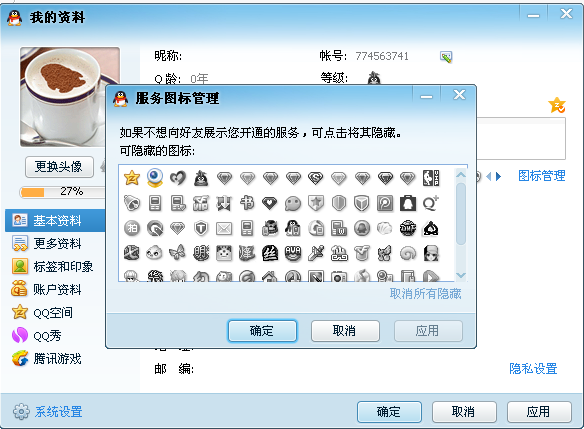Click the level penguin icon beside 等级
The image size is (584, 429).
tap(374, 77)
